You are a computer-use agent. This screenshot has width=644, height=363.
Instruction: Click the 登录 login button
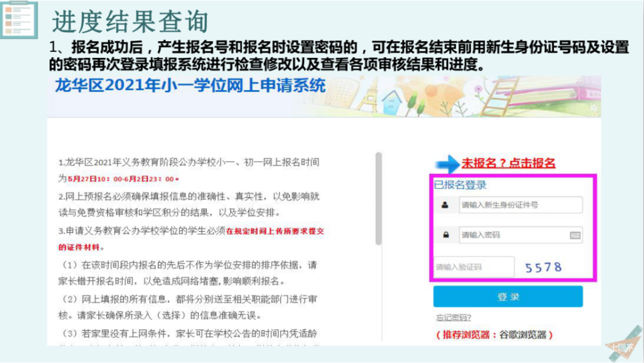[508, 296]
